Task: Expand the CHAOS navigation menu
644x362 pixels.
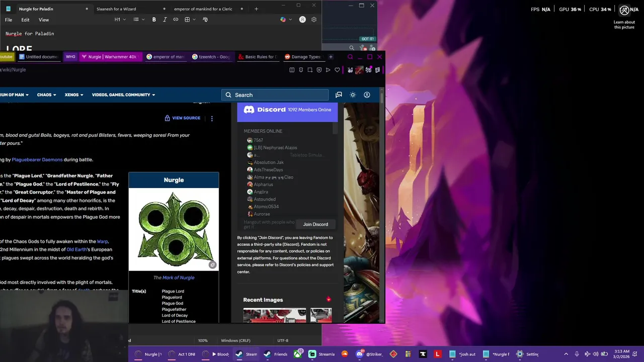Action: pos(46,95)
